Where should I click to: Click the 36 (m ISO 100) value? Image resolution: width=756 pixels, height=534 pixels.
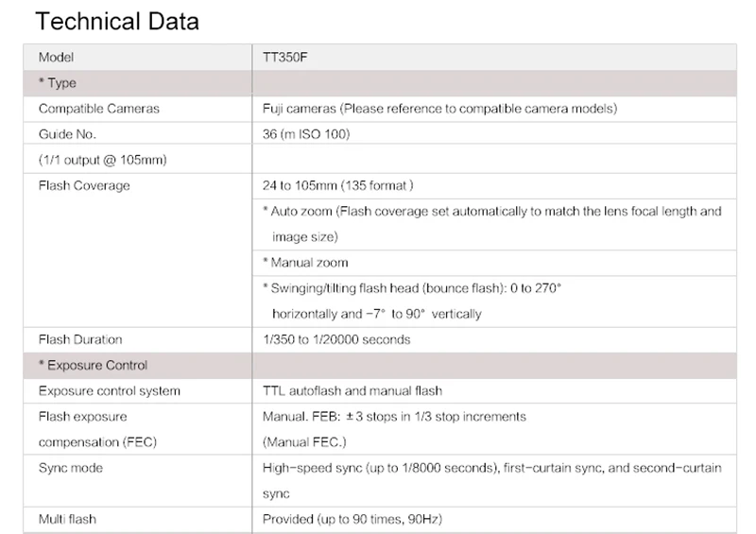point(306,134)
